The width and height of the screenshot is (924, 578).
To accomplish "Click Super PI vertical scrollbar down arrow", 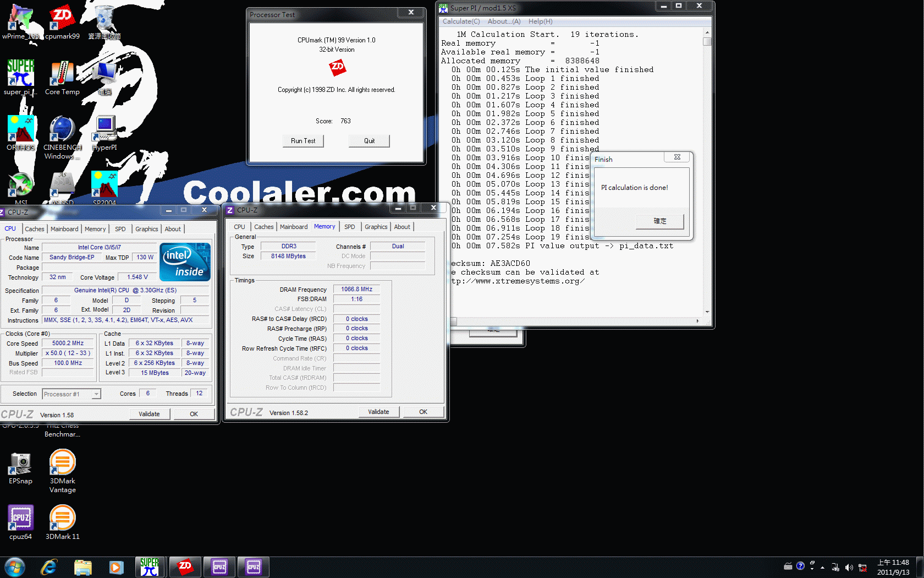I will point(707,312).
